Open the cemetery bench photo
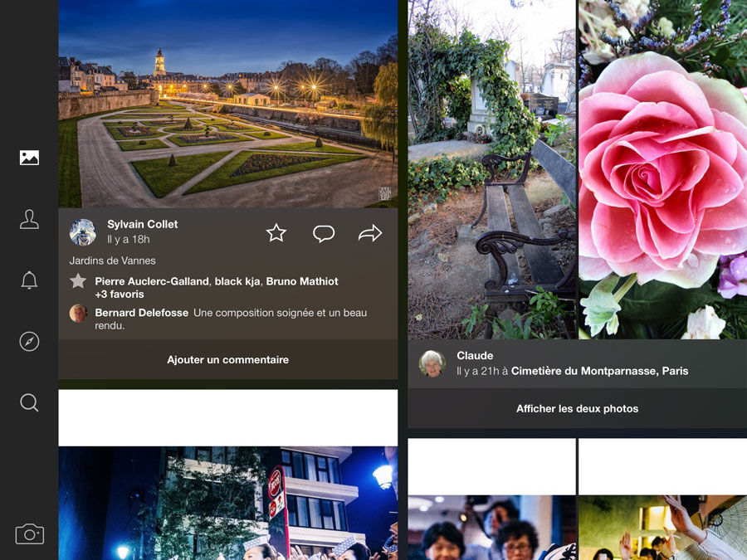 click(x=491, y=169)
